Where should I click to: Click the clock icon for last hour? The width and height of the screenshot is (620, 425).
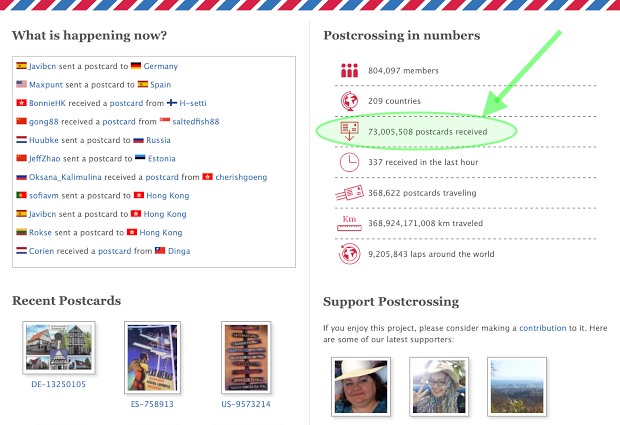click(349, 162)
